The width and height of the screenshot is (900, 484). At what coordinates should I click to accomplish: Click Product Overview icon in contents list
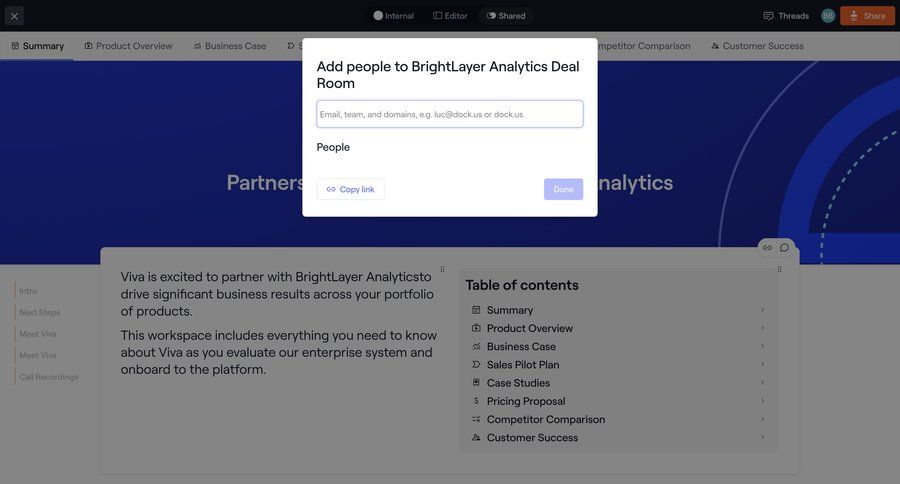coord(476,328)
